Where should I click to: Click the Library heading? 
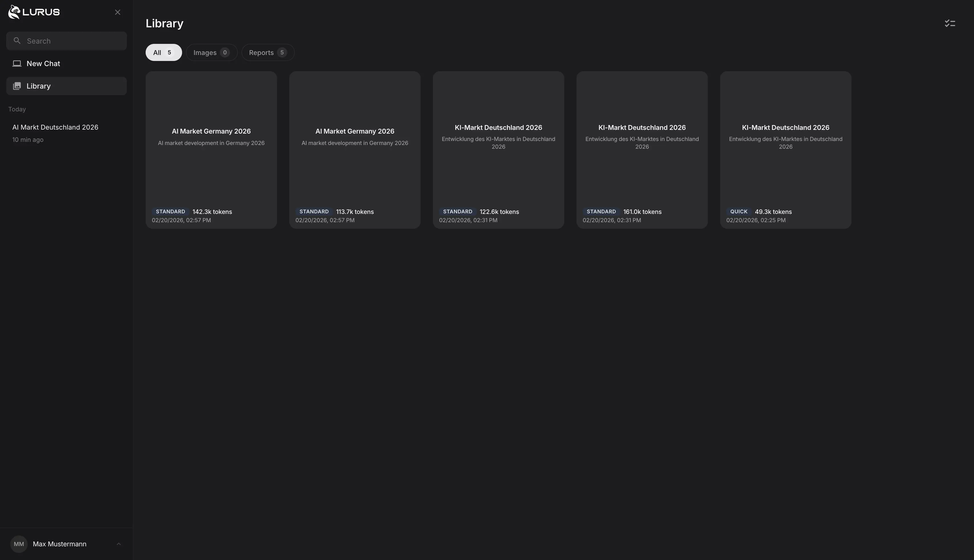[164, 23]
